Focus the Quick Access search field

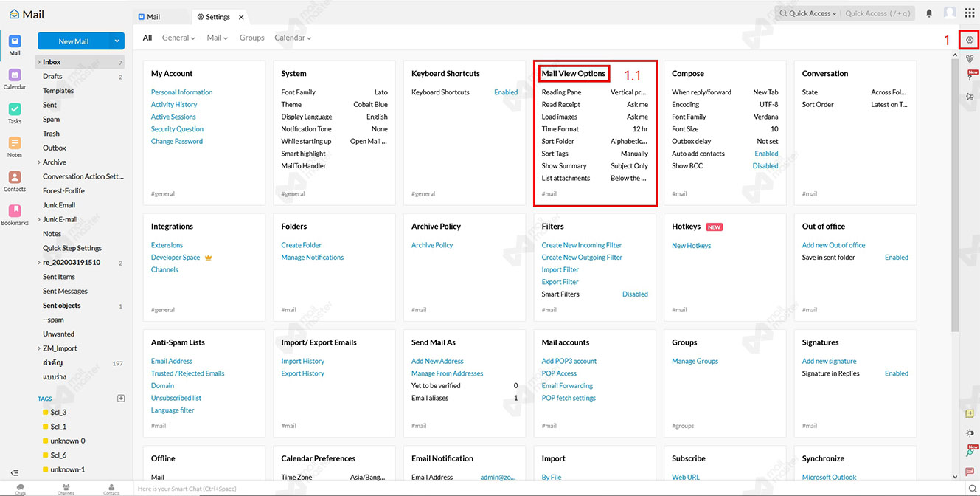tap(878, 13)
